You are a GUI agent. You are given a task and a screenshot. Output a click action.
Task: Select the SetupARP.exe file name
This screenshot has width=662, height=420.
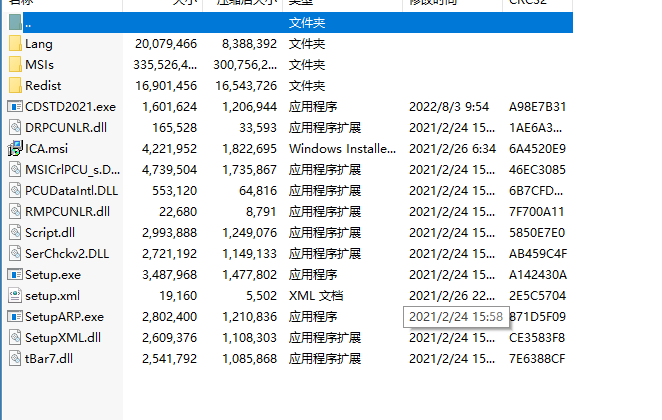64,317
